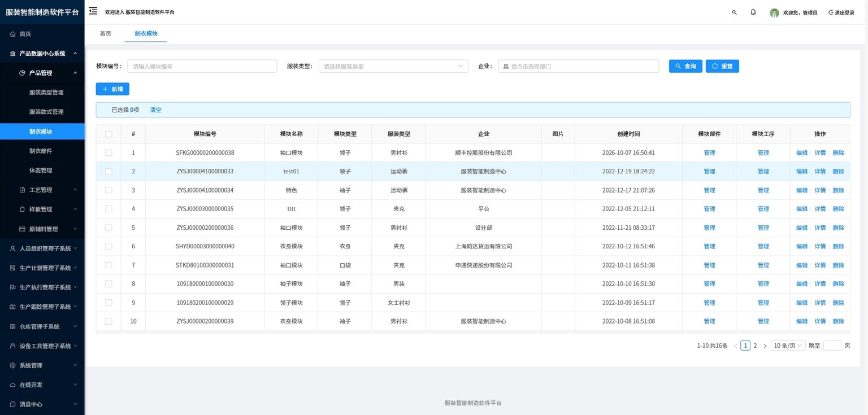Open the 服装类型 dropdown selector
This screenshot has width=868, height=415.
[x=393, y=66]
